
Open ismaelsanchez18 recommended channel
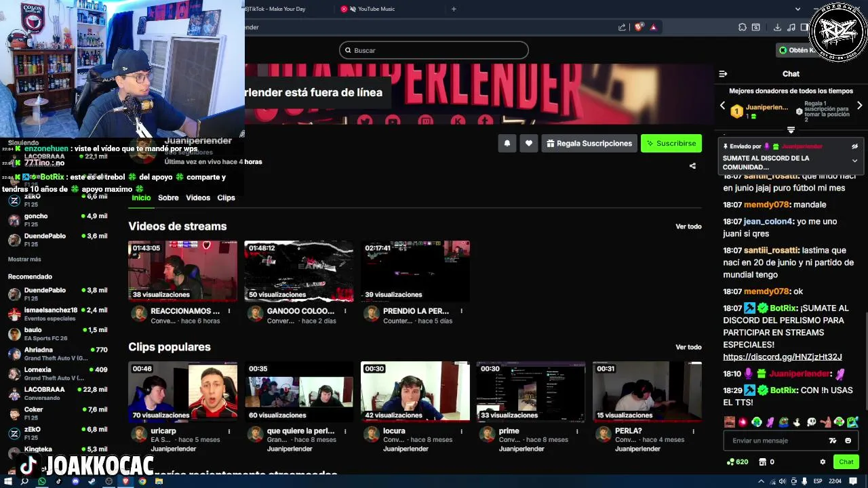click(58, 314)
